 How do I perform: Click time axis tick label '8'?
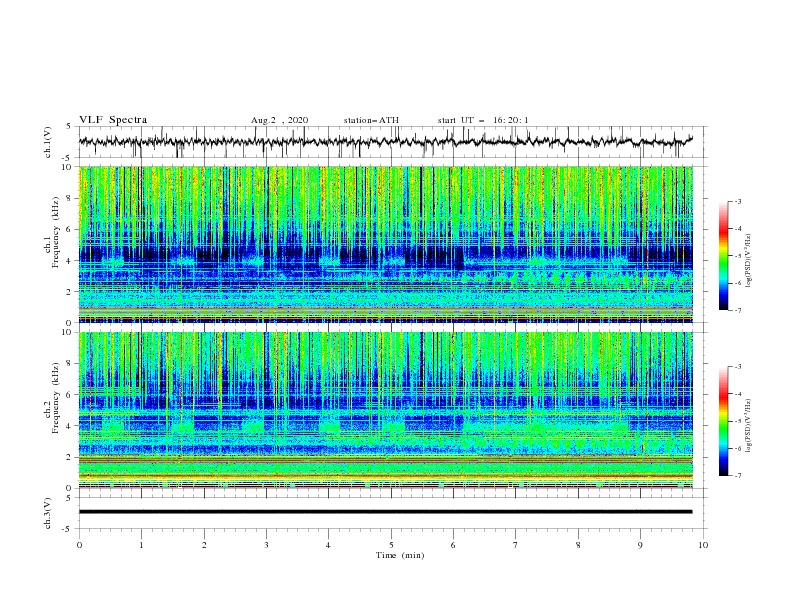coord(578,545)
